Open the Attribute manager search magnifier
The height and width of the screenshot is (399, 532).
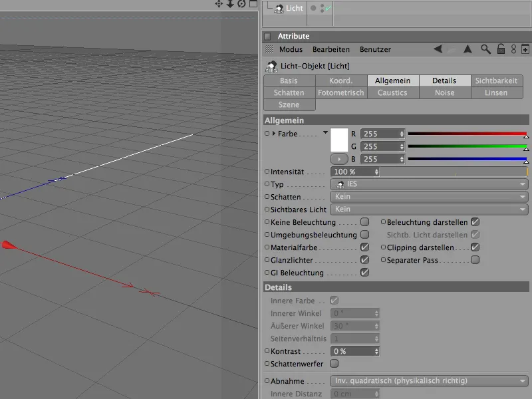pyautogui.click(x=486, y=49)
